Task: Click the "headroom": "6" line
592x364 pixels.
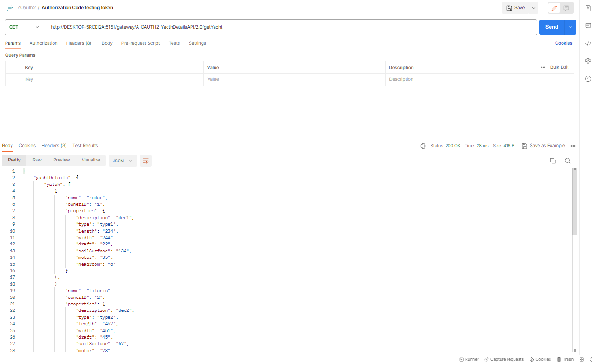Action: click(x=96, y=264)
